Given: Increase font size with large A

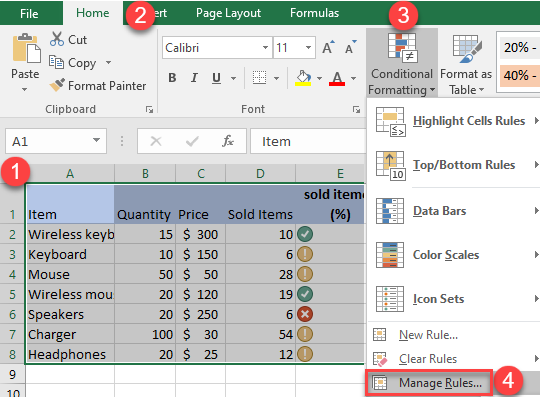Looking at the screenshot, I should pyautogui.click(x=328, y=47).
